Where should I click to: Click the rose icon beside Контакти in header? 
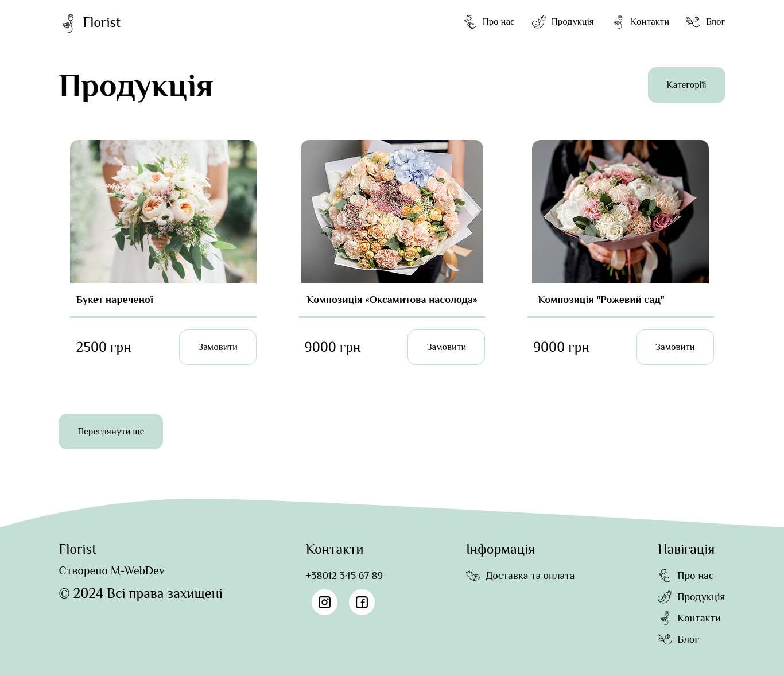(x=618, y=22)
